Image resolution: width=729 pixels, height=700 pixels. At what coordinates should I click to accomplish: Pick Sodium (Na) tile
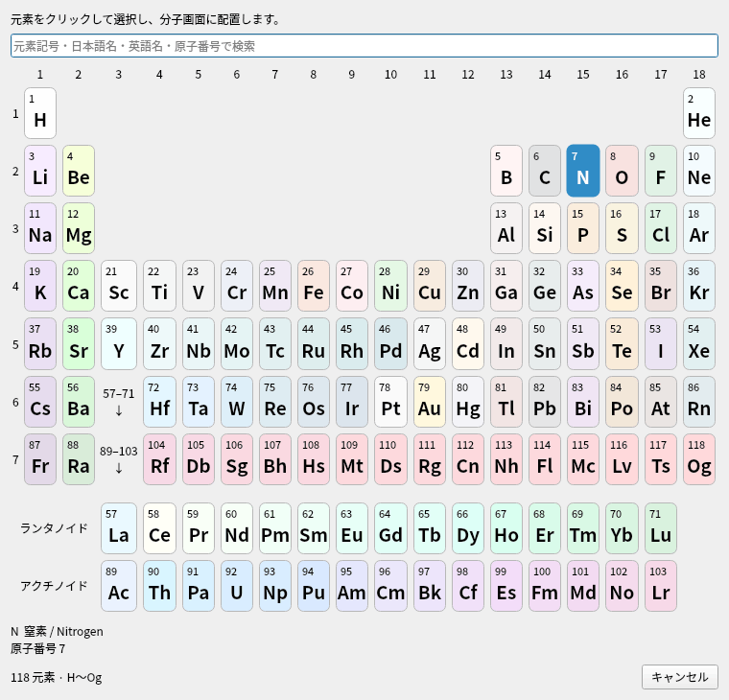pyautogui.click(x=40, y=228)
